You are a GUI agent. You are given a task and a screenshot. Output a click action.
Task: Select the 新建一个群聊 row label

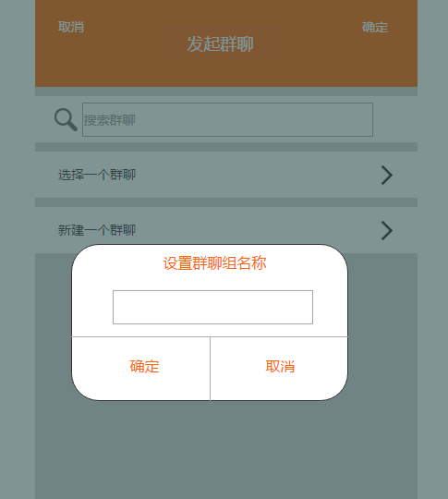(97, 230)
